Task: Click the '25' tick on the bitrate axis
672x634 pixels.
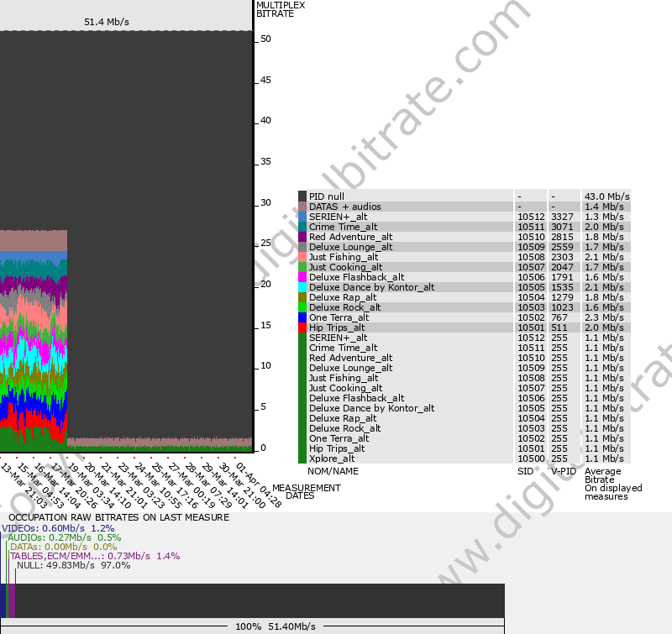Action: coord(265,243)
